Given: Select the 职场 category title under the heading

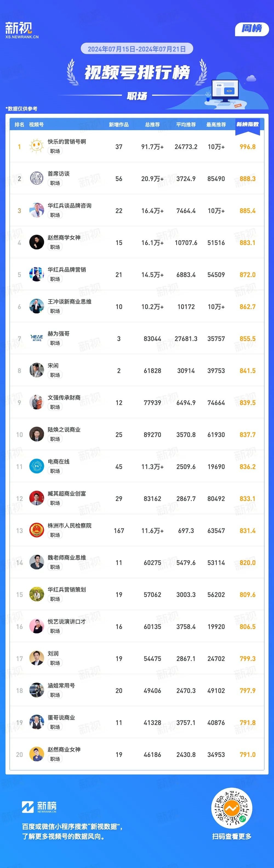Looking at the screenshot, I should point(137,96).
